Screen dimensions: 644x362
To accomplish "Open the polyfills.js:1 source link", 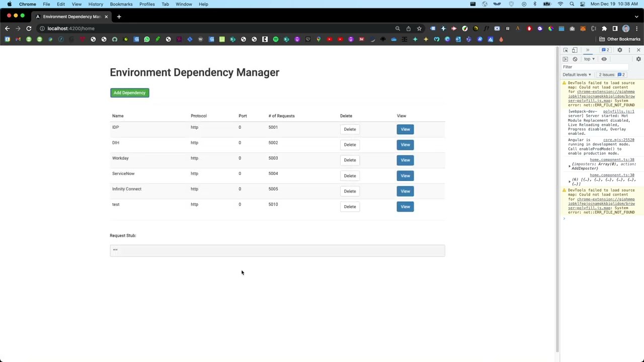I will point(619,112).
